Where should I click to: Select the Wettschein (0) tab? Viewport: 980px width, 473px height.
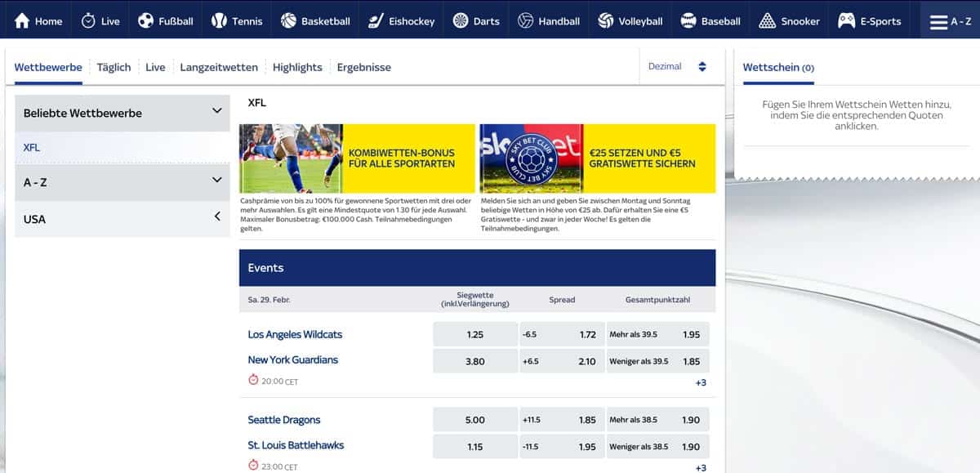[x=778, y=68]
